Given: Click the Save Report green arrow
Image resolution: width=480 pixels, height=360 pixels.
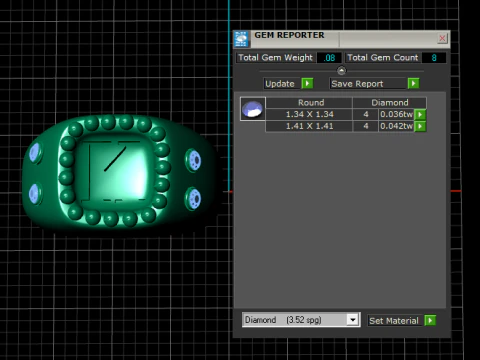Looking at the screenshot, I should pyautogui.click(x=413, y=83).
